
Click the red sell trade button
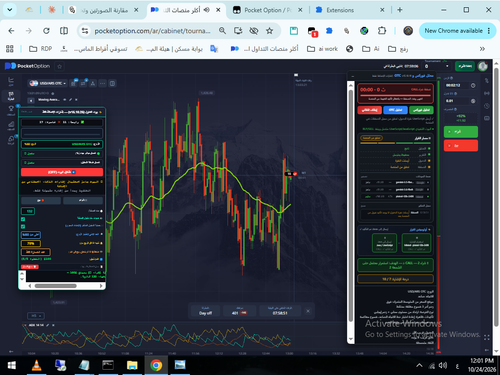pos(461,146)
